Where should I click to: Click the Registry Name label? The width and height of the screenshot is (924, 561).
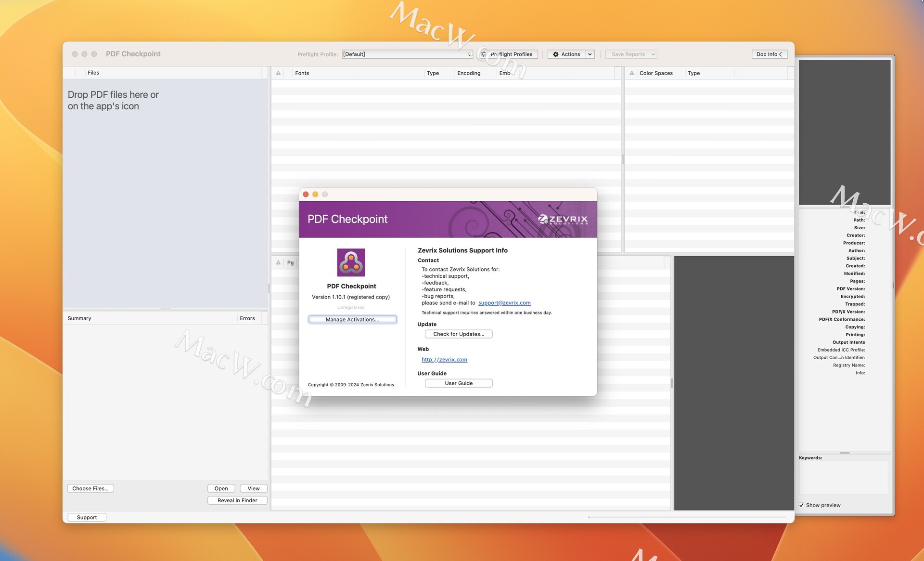pos(849,365)
